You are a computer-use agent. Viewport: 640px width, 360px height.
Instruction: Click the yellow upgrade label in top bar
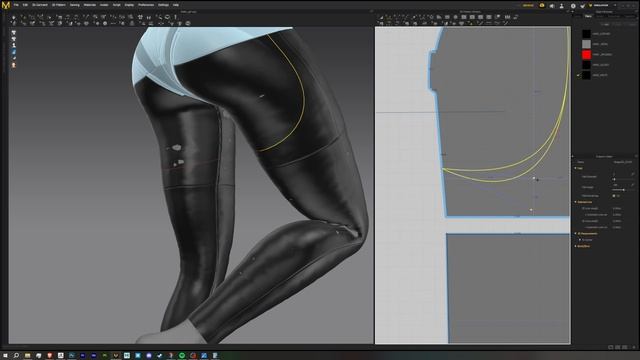coord(528,6)
